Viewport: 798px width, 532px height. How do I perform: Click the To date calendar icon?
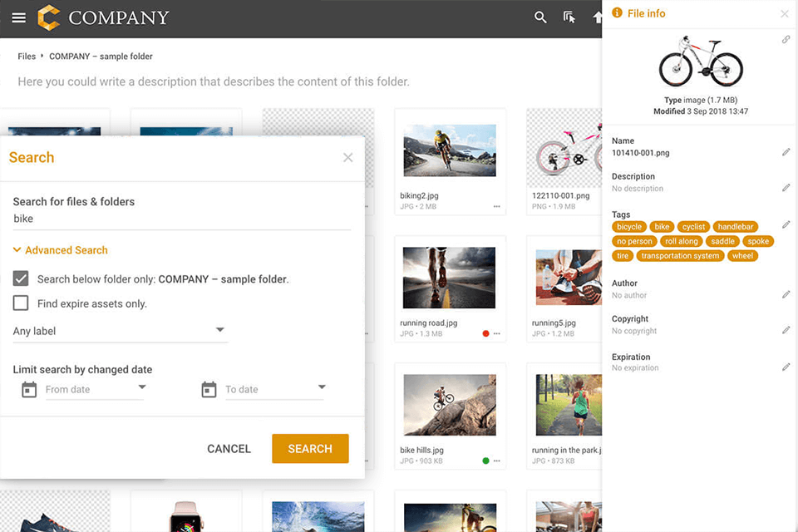pos(209,390)
